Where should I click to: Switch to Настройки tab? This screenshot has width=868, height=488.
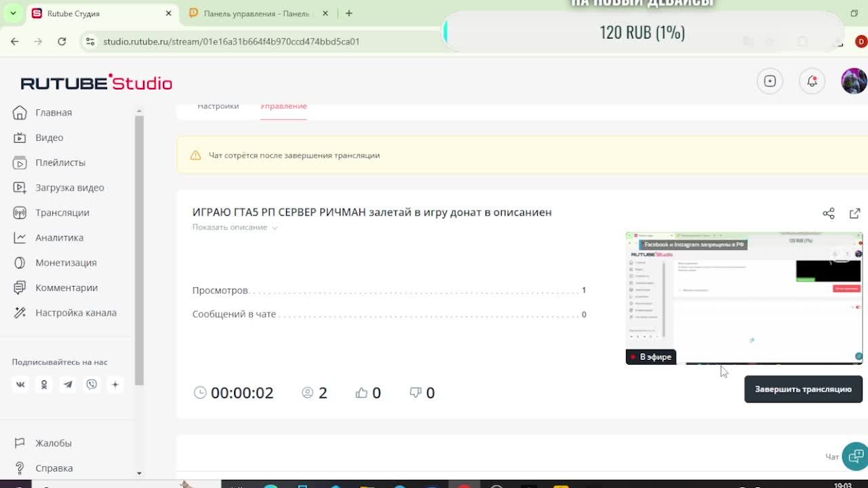[218, 106]
